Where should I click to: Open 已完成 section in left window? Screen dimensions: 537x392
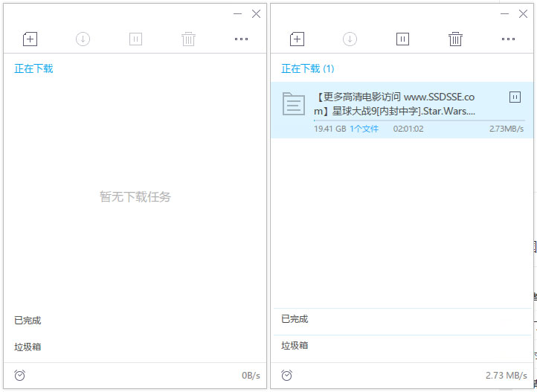click(x=28, y=321)
